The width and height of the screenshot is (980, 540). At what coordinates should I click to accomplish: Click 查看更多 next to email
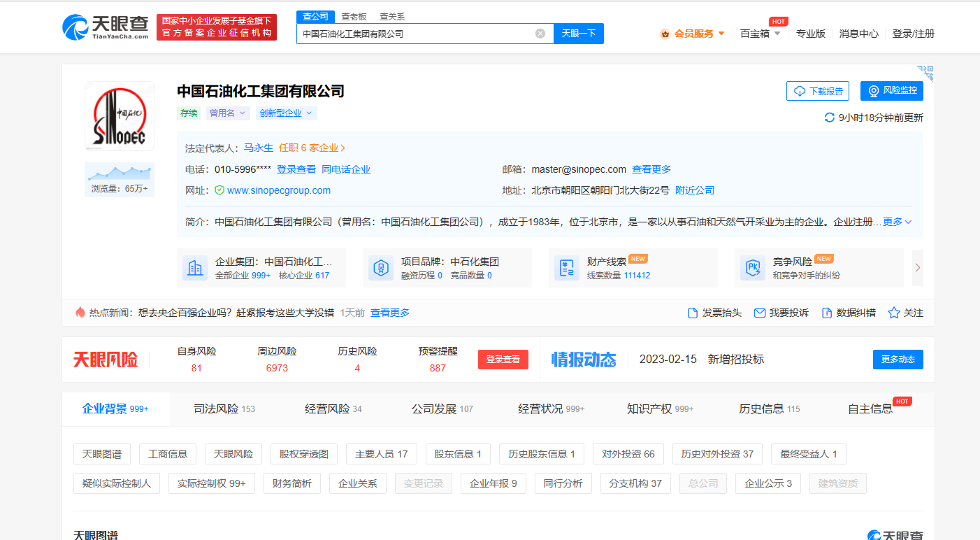click(651, 169)
